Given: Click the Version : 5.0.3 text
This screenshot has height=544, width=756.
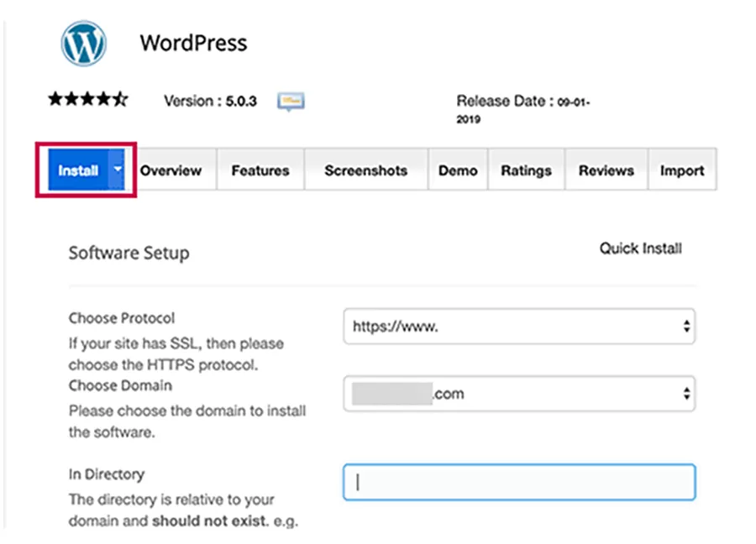Looking at the screenshot, I should point(210,102).
